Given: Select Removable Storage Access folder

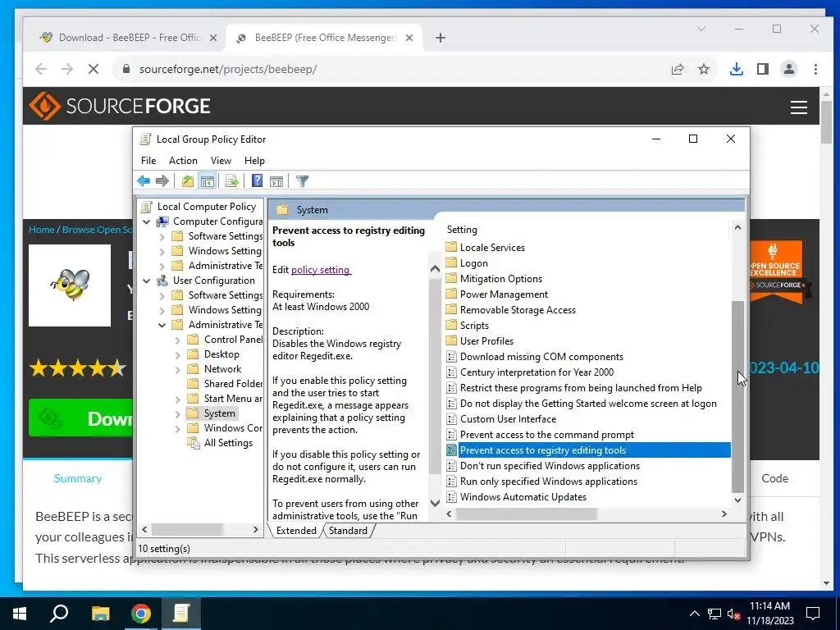Looking at the screenshot, I should point(518,309).
